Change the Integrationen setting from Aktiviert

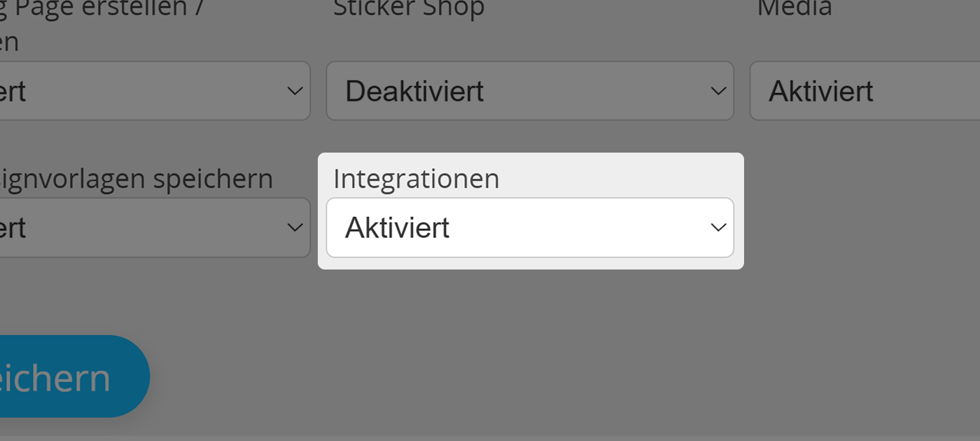point(530,227)
